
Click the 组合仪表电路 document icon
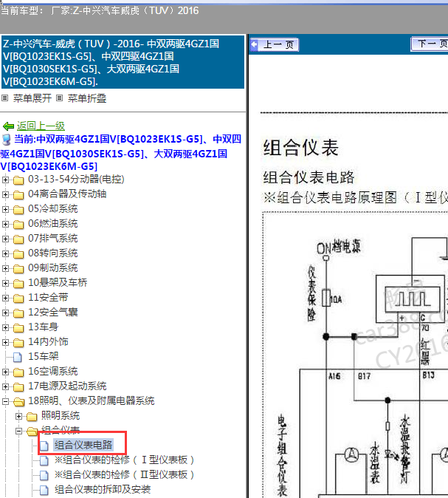click(x=44, y=446)
